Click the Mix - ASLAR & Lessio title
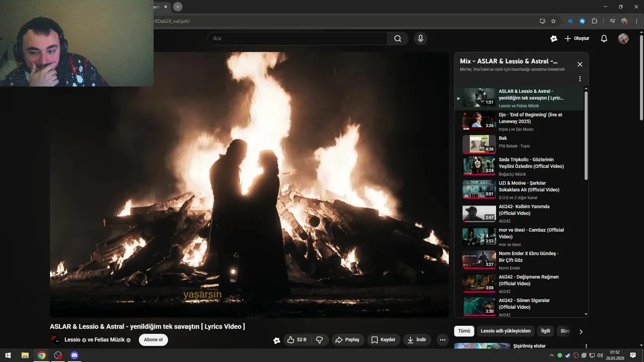 509,61
